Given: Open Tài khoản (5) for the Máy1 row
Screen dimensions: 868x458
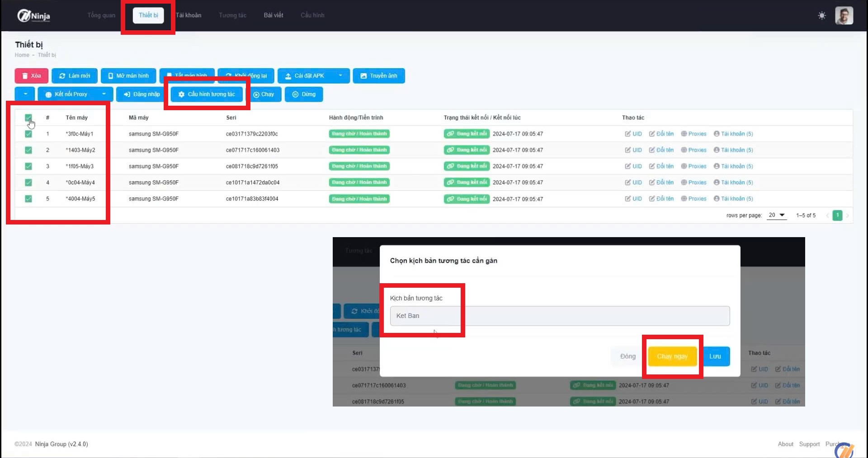Looking at the screenshot, I should [x=733, y=134].
